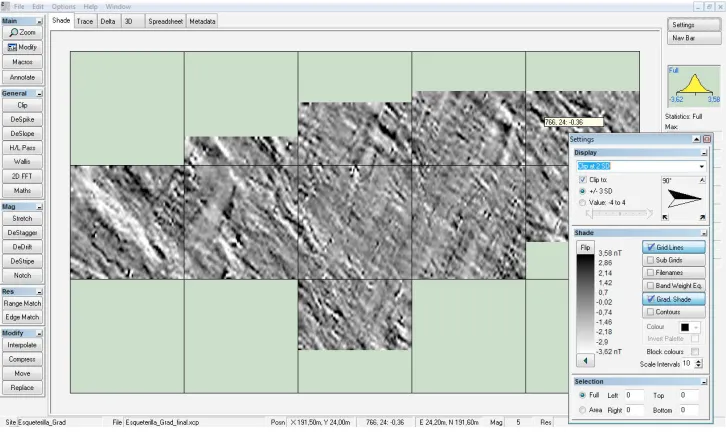Screen dimensions: 726x432
Task: Disable the Grid Lines toggle
Action: [674, 247]
